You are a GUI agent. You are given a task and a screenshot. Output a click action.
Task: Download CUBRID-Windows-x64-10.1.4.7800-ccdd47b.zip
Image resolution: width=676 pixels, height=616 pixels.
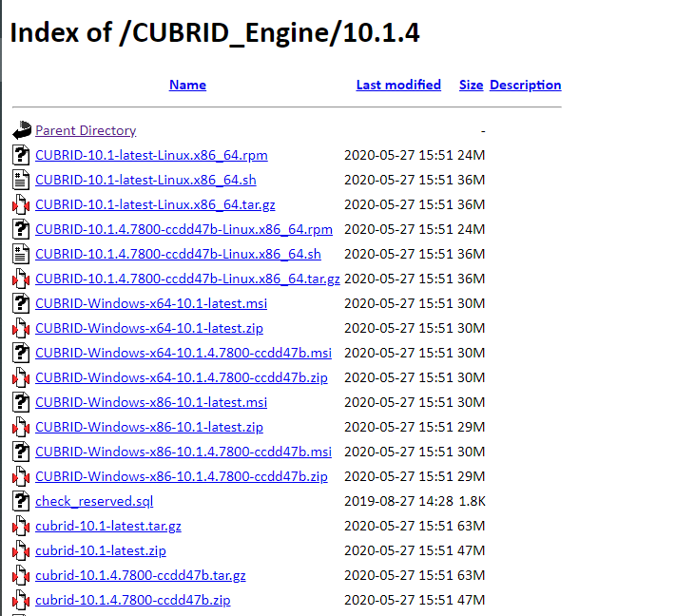click(182, 377)
